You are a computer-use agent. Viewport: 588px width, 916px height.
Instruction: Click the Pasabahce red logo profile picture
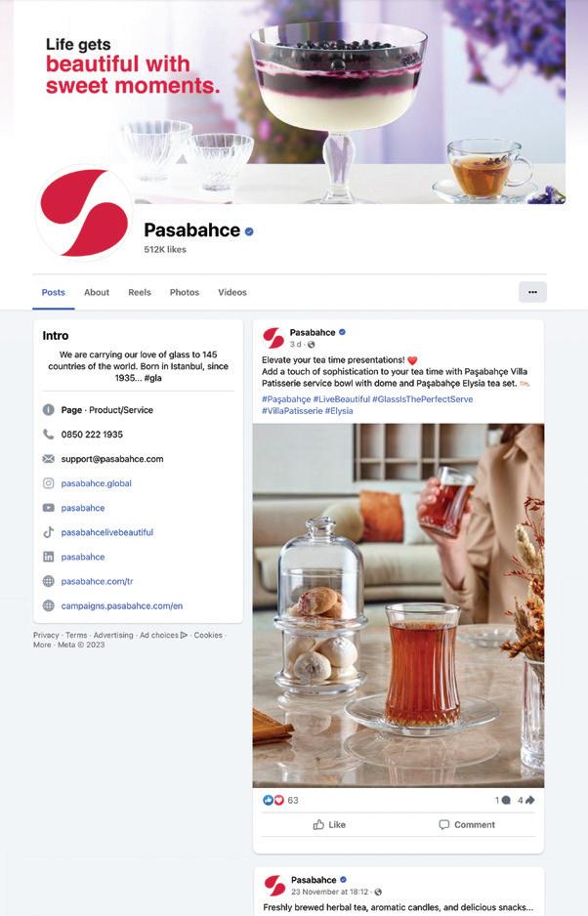(84, 213)
